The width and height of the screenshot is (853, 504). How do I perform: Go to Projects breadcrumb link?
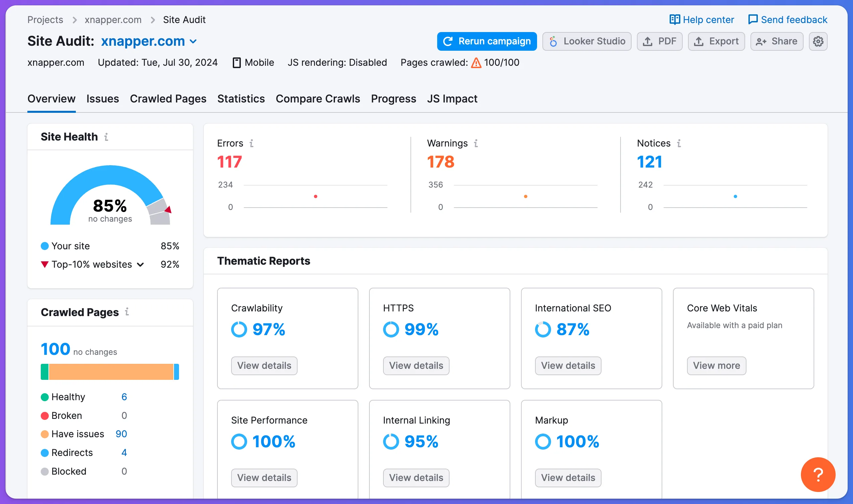(45, 20)
